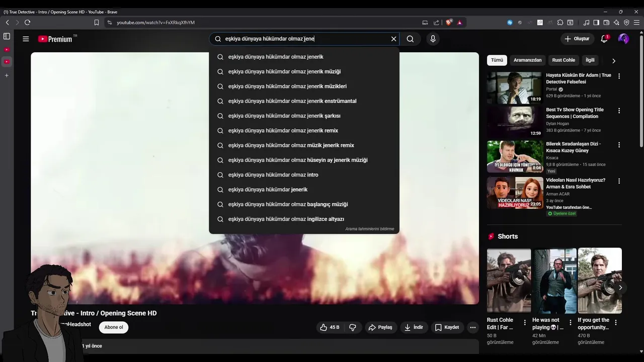Select the Aramanızdan filter chip
This screenshot has width=644, height=362.
point(527,60)
